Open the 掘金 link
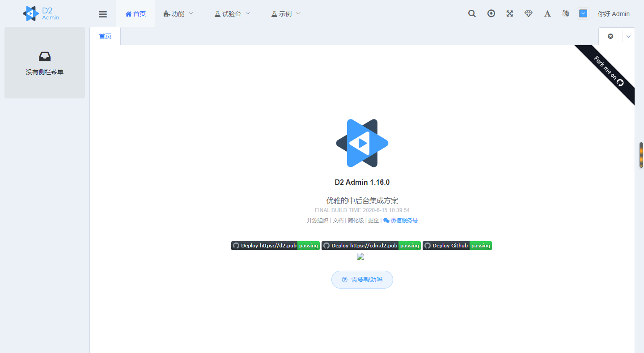Screen dimensions: 644x353 coord(373,220)
